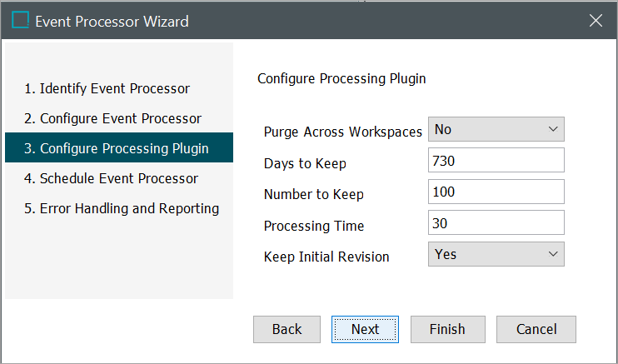The height and width of the screenshot is (364, 618).
Task: Click the Next button
Action: tap(365, 329)
